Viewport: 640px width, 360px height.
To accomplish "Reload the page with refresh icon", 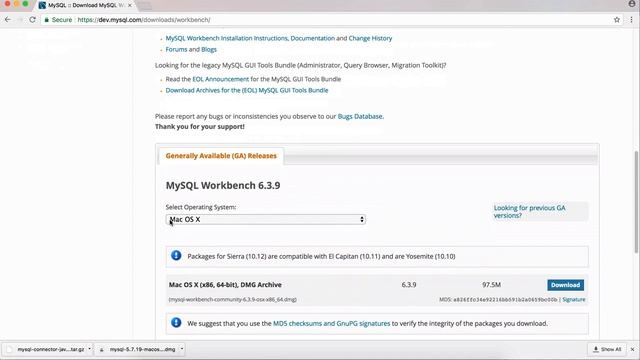I will (x=32, y=20).
